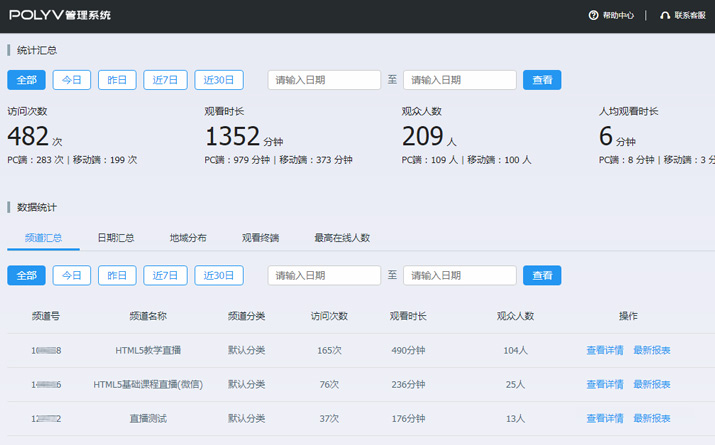The image size is (715, 445).
Task: Open 最新报表 for the 直播测试 channel
Action: (652, 418)
